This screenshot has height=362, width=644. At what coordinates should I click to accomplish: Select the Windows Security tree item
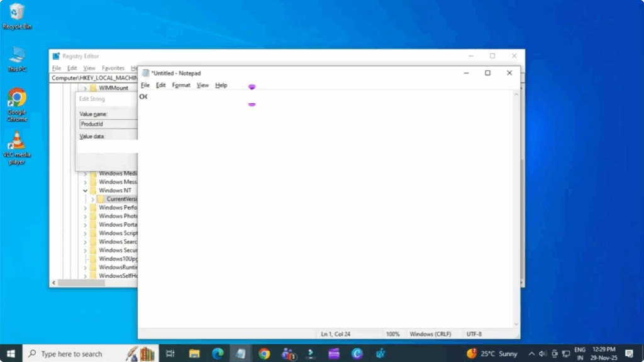pos(118,250)
